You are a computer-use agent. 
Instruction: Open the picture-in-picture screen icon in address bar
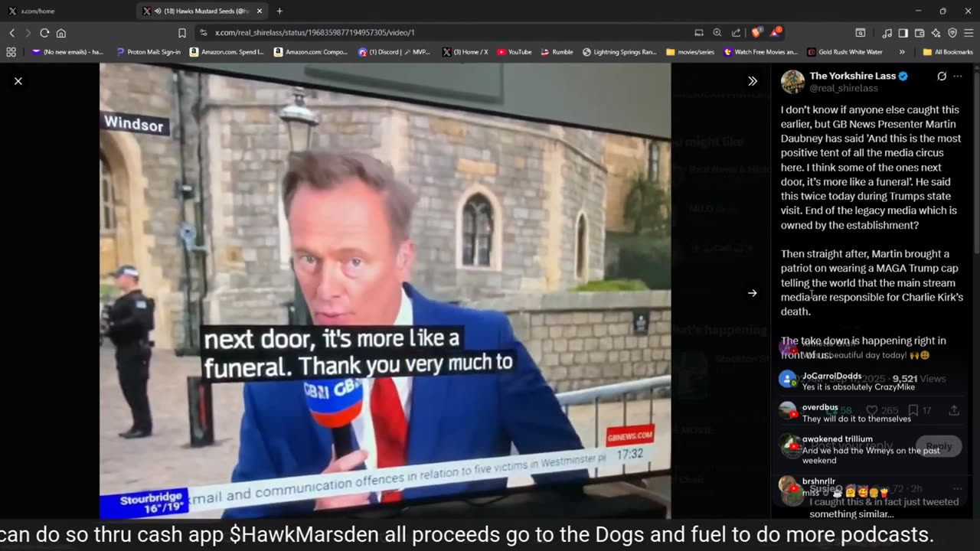tap(699, 33)
